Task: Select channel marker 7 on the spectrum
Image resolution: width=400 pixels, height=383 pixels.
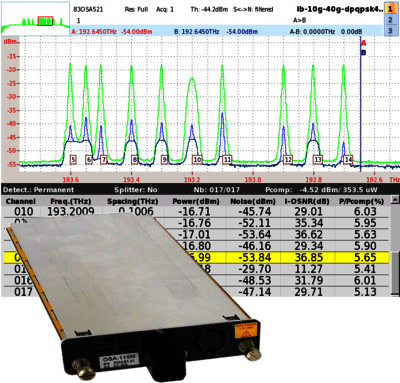Action: [104, 160]
